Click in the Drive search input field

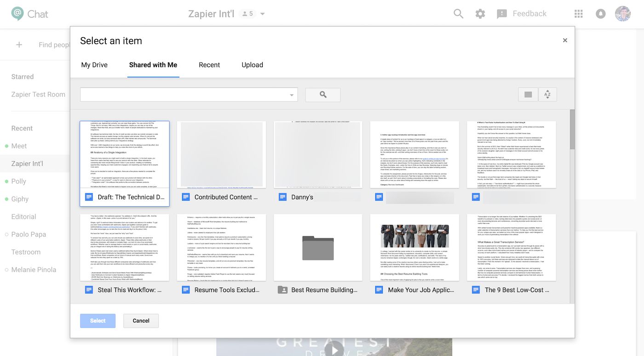[184, 95]
